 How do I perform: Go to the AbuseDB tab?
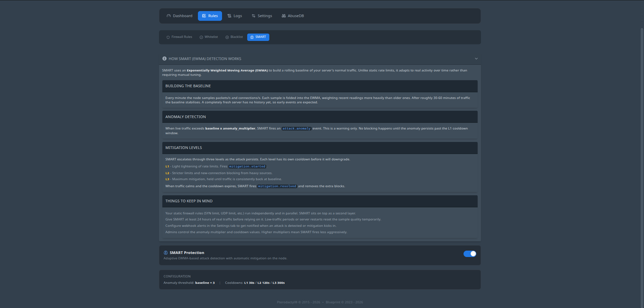pyautogui.click(x=293, y=16)
